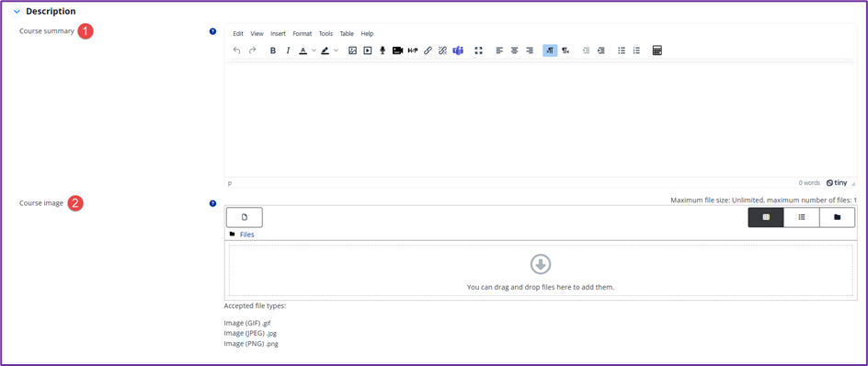Open the Edit menu
Viewport: 868px width, 366px height.
238,34
